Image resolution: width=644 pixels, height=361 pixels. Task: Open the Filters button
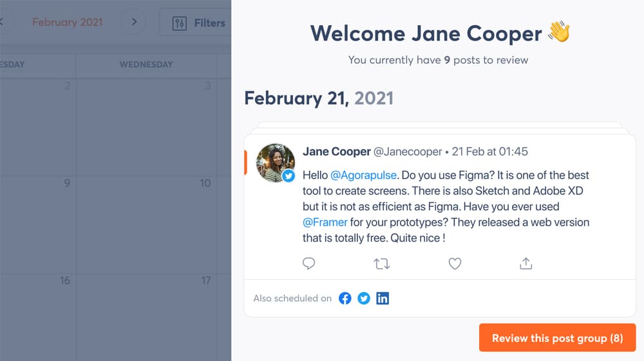198,23
